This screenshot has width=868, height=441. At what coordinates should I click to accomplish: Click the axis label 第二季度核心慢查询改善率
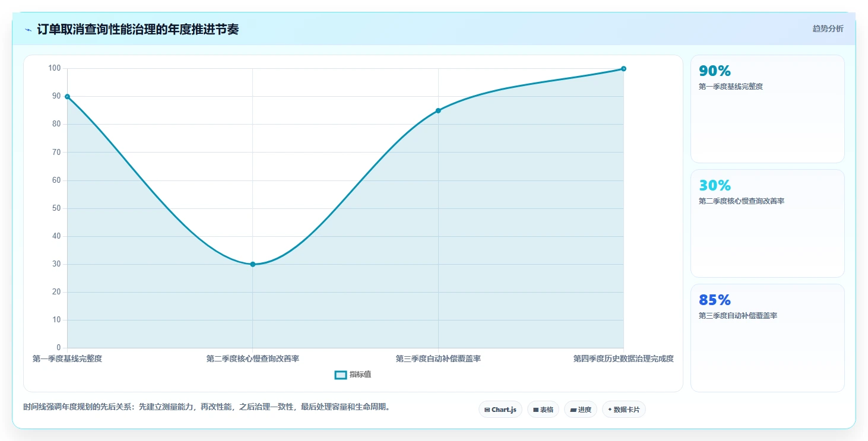click(252, 358)
